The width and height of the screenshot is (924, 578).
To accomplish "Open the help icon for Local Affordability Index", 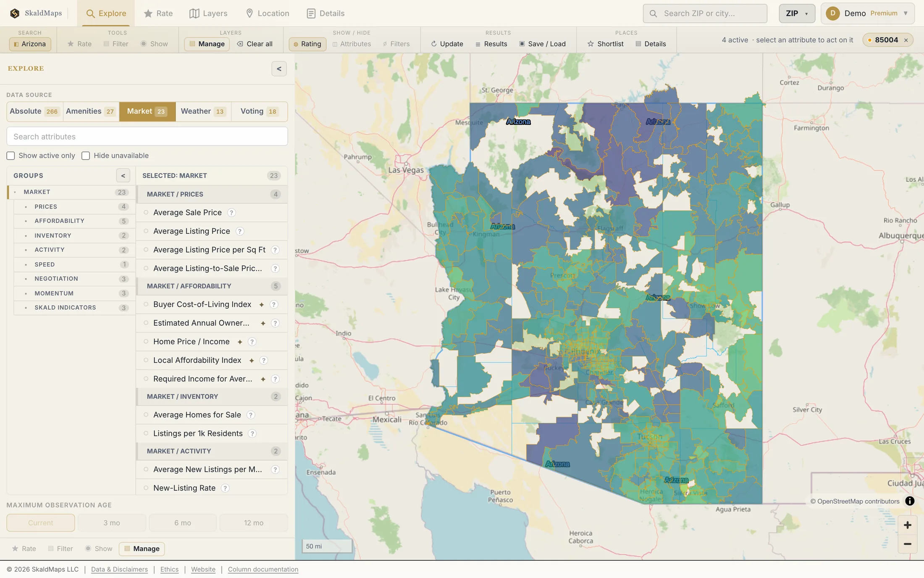I will tap(264, 360).
